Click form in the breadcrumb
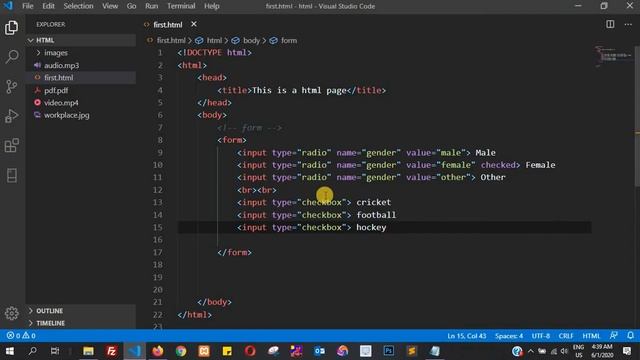 289,40
